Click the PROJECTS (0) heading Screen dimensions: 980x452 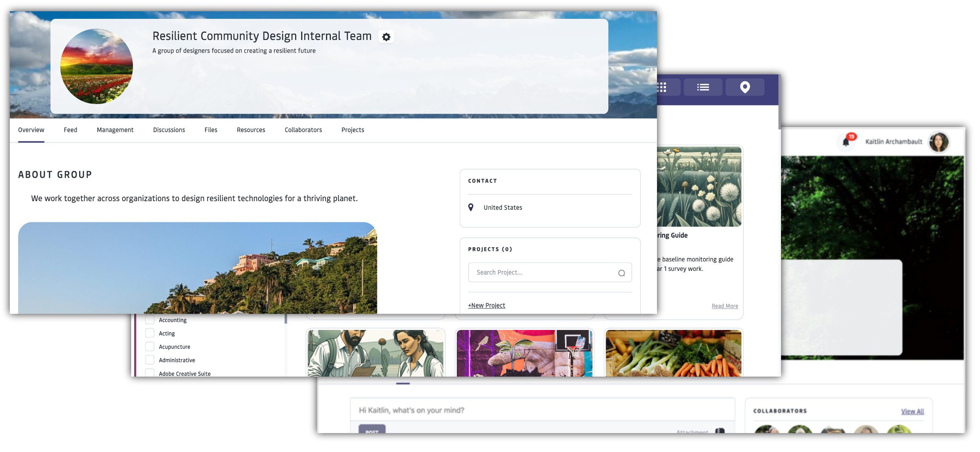pyautogui.click(x=490, y=249)
